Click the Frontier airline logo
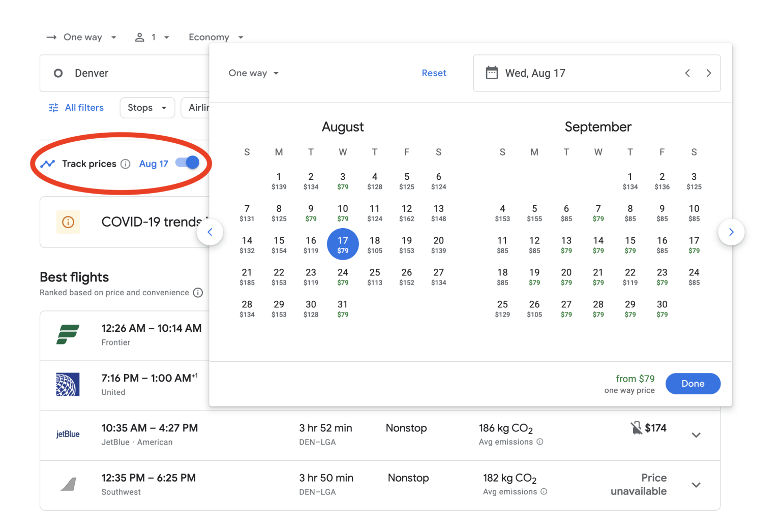 pos(68,335)
